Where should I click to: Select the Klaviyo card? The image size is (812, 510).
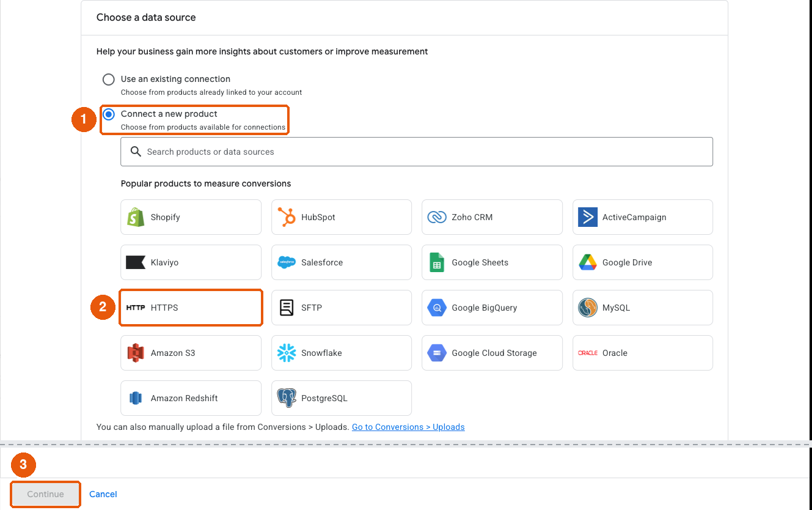(191, 262)
